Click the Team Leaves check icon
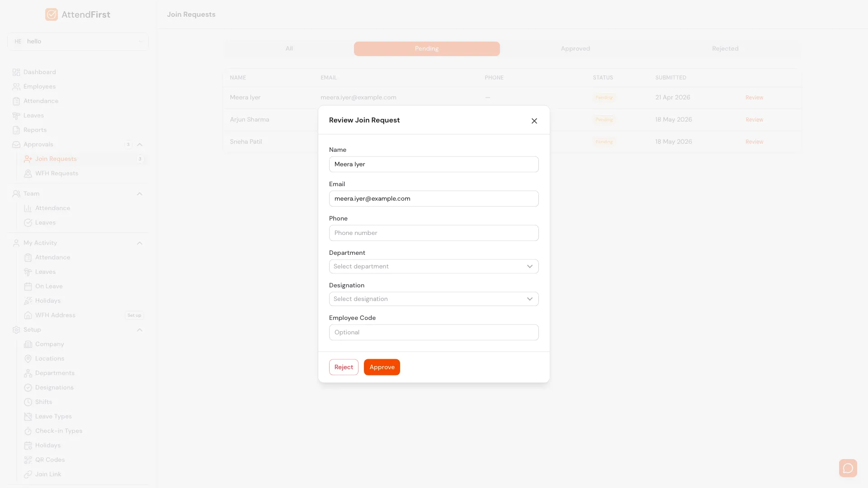Screen dimensions: 868x488 [28, 223]
